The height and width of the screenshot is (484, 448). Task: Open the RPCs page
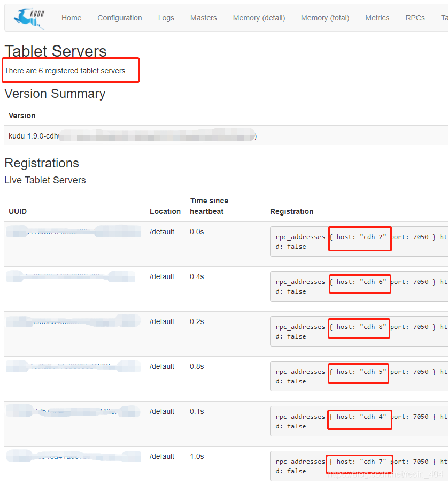[415, 18]
